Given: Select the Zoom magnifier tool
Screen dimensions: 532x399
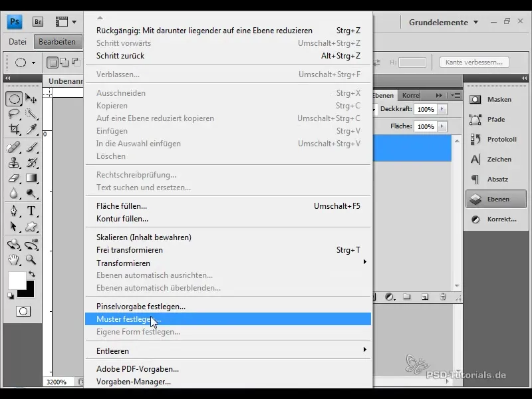Looking at the screenshot, I should (x=31, y=260).
